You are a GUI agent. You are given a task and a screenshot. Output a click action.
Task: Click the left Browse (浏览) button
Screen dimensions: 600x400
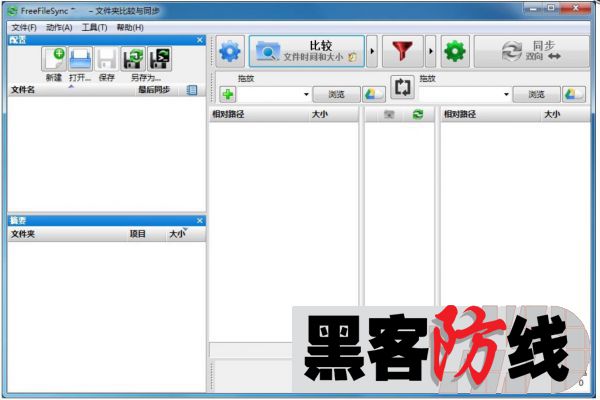(336, 94)
